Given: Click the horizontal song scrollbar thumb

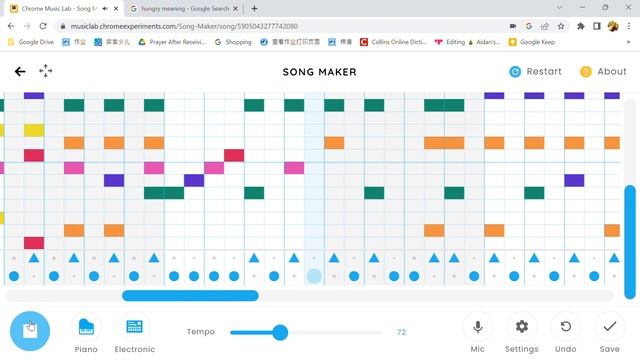Looking at the screenshot, I should point(190,296).
